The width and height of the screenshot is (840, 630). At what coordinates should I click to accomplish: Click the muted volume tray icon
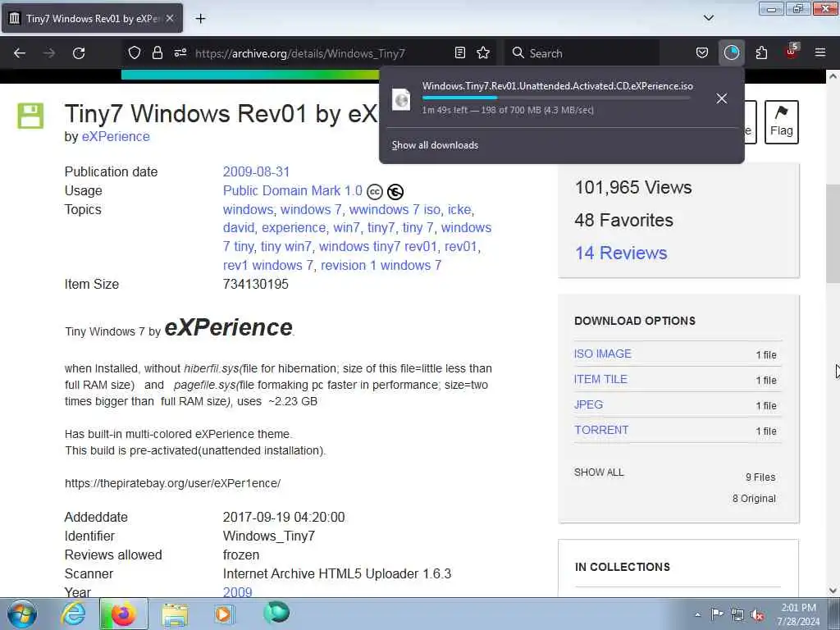(x=757, y=614)
